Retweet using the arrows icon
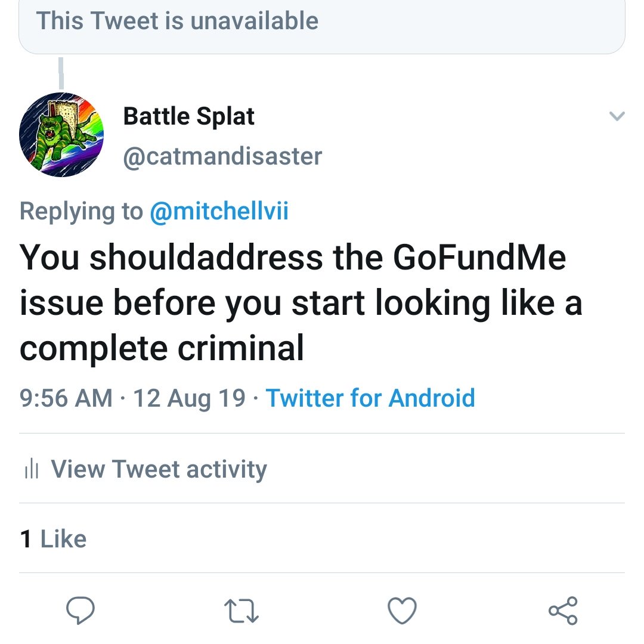The image size is (644, 644). pyautogui.click(x=241, y=611)
